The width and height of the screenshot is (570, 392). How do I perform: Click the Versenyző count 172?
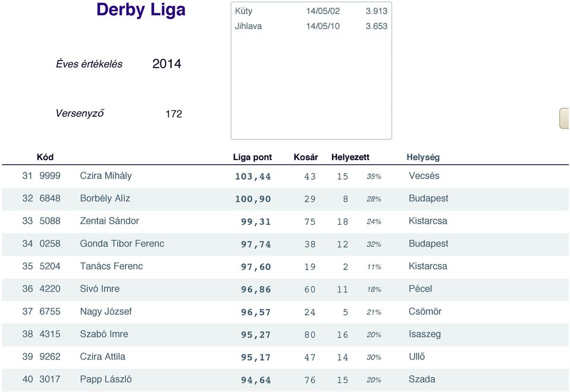(x=174, y=114)
